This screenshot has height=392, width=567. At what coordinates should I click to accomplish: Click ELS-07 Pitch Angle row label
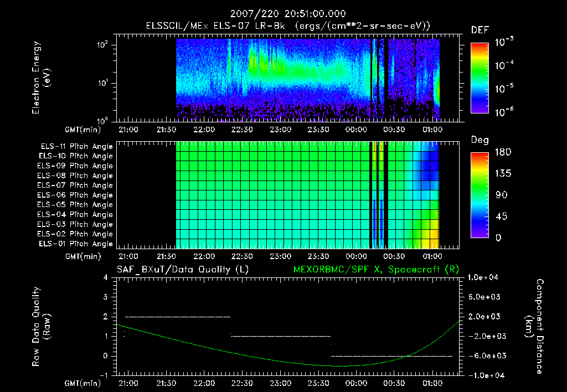point(75,185)
